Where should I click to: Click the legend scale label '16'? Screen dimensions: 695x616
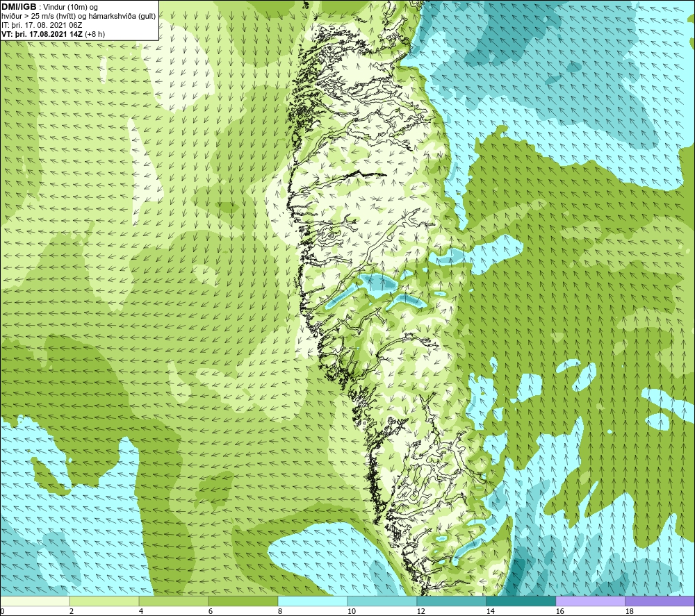coord(559,611)
